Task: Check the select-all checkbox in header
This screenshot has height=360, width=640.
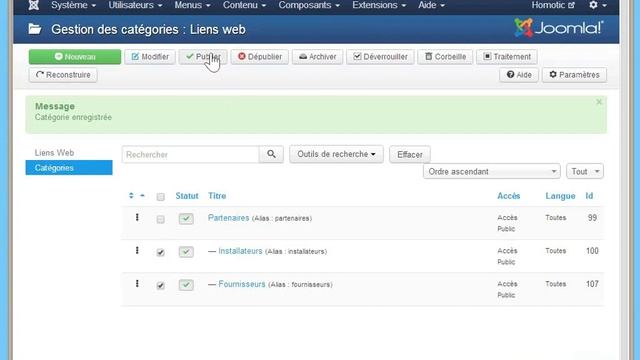Action: pyautogui.click(x=161, y=197)
